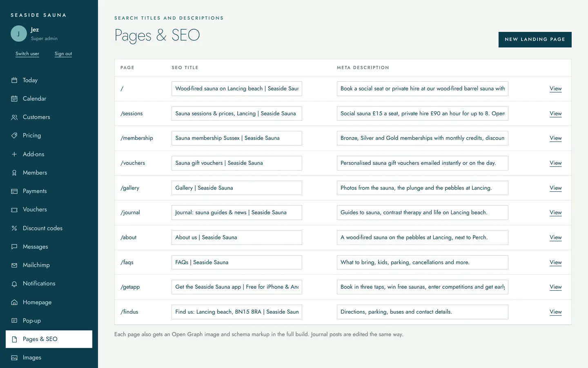The width and height of the screenshot is (588, 368).
Task: Click the Discount codes percent icon
Action: pyautogui.click(x=14, y=228)
